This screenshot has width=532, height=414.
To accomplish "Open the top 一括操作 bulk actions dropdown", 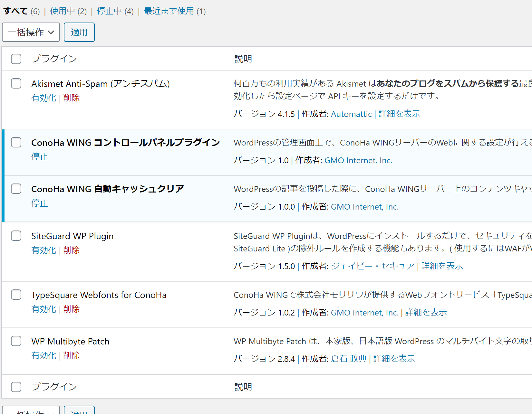I will point(31,32).
